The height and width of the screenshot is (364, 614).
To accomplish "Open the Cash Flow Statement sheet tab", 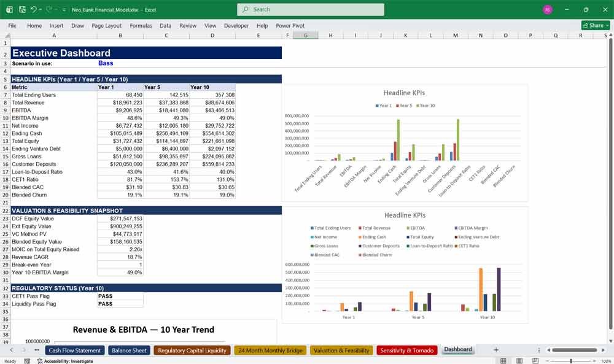I will [x=75, y=350].
